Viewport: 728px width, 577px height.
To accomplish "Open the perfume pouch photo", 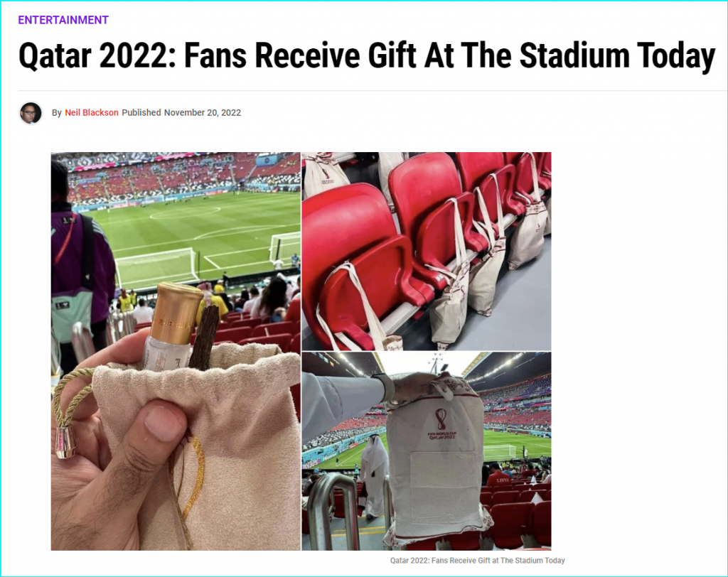I will pos(176,351).
